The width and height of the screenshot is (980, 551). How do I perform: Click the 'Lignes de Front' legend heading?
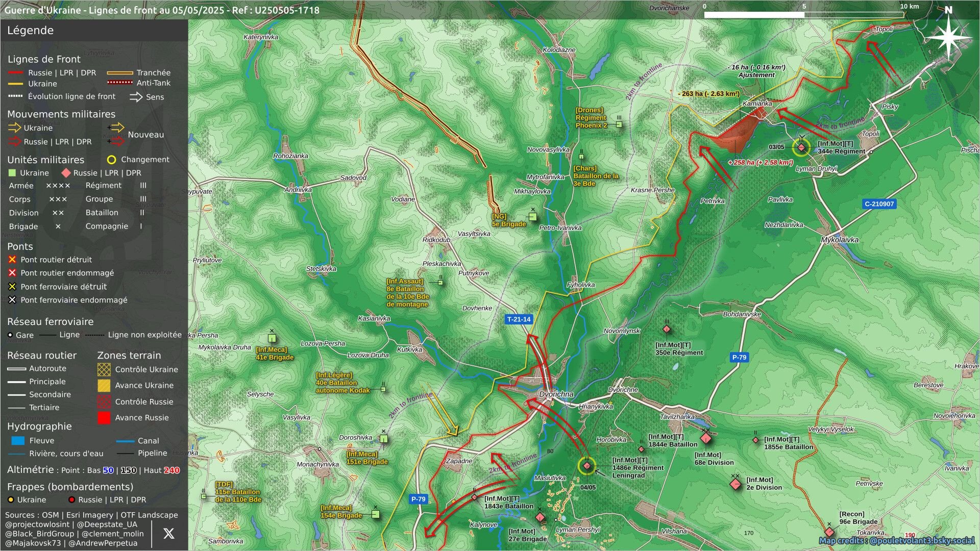coord(44,59)
